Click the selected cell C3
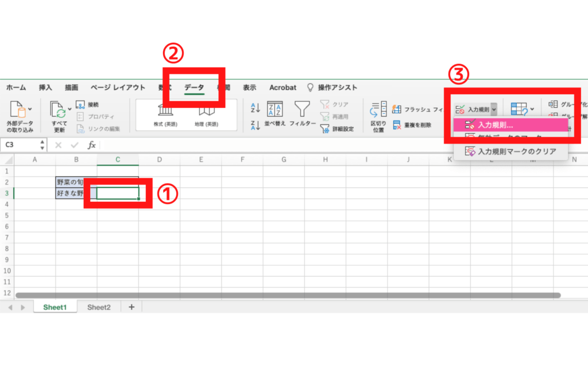Image resolution: width=588 pixels, height=392 pixels. click(118, 193)
